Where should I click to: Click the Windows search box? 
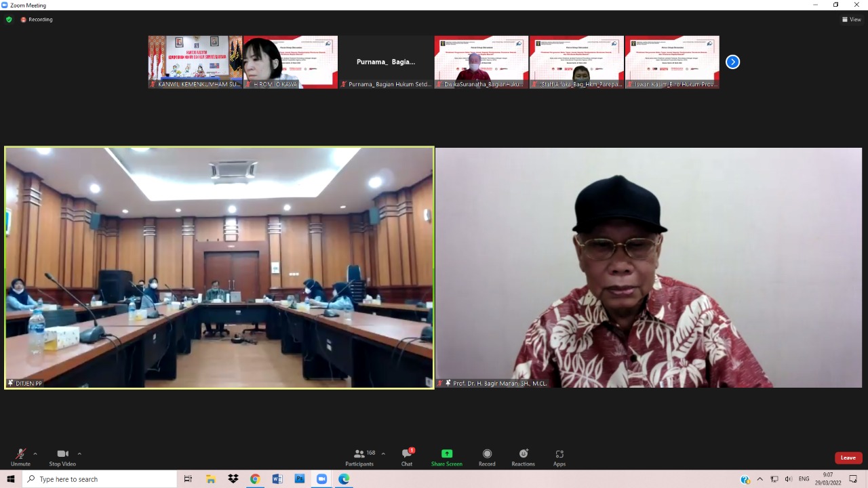100,479
